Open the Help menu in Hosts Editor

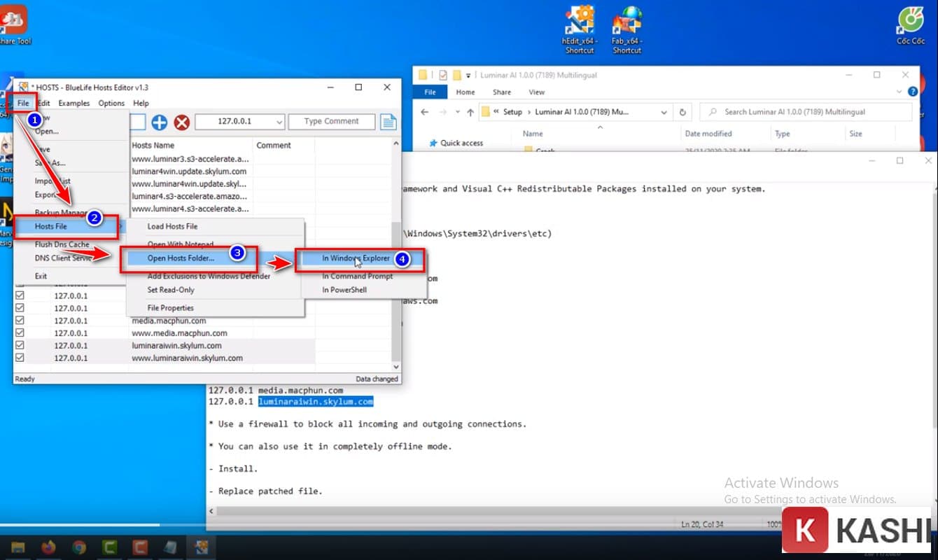click(x=141, y=103)
